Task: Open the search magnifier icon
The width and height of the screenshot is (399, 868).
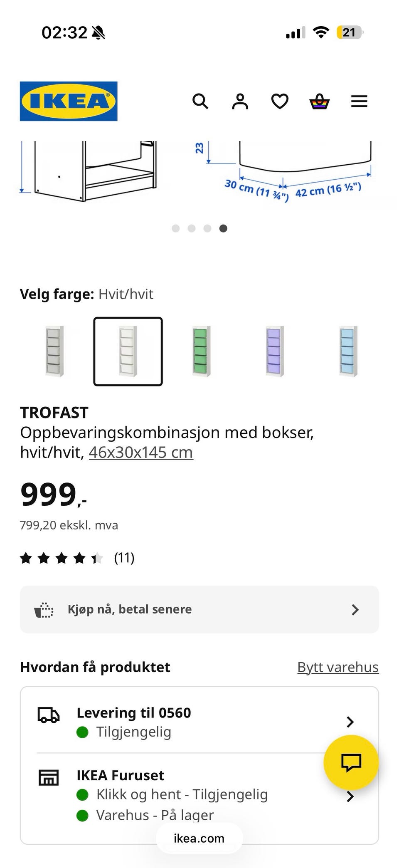Action: [x=200, y=101]
